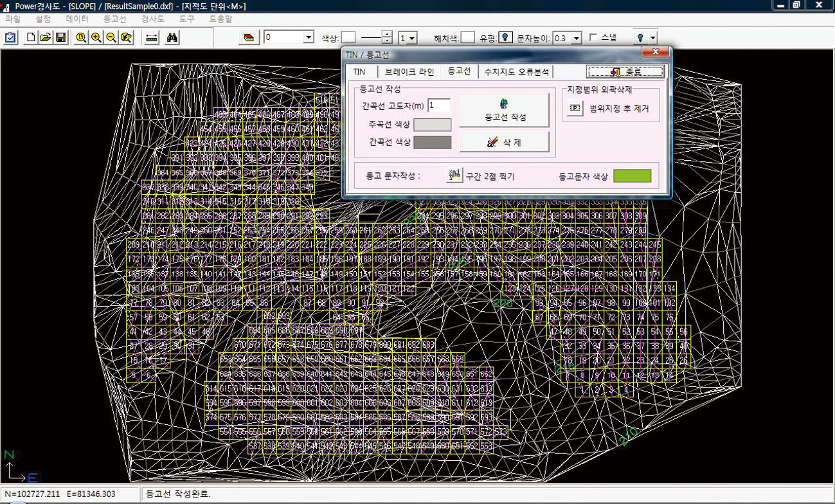Click the zoom out magnifier icon
Viewport: 835px width, 504px height.
(x=111, y=38)
